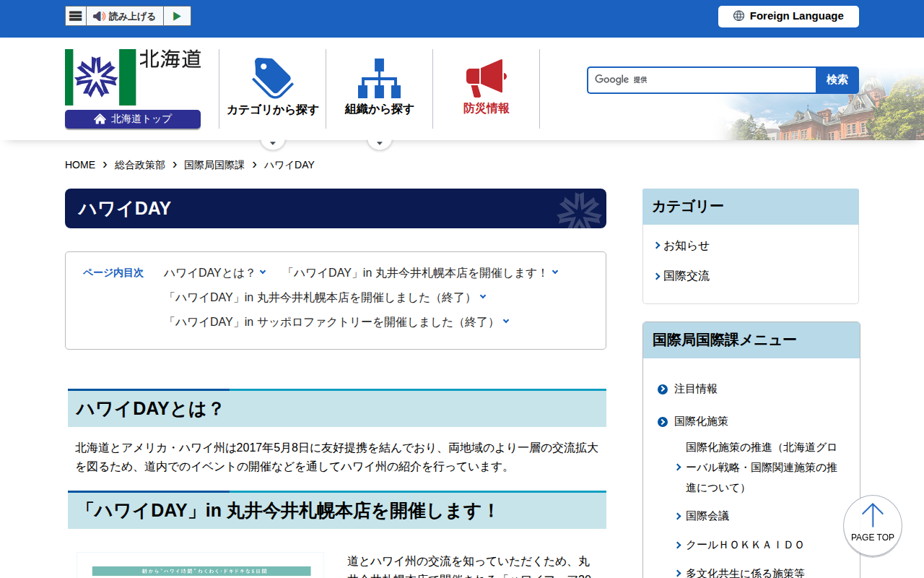Click the 組織から探す organization chart icon
The image size is (924, 578).
pos(379,79)
